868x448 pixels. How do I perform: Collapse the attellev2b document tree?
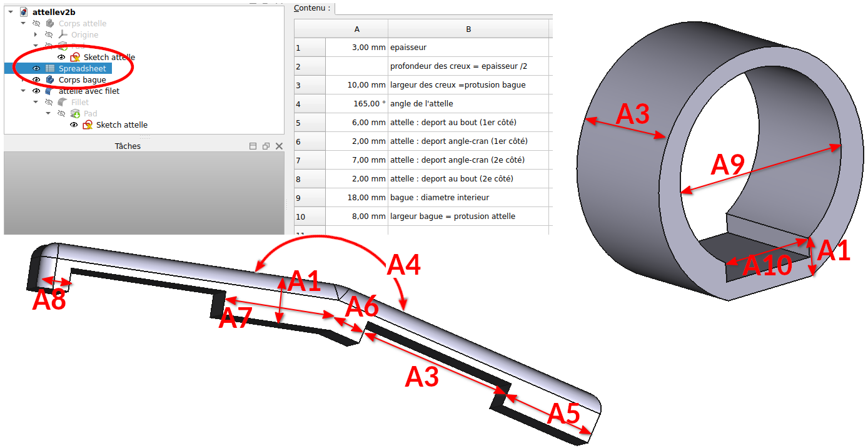[x=11, y=12]
